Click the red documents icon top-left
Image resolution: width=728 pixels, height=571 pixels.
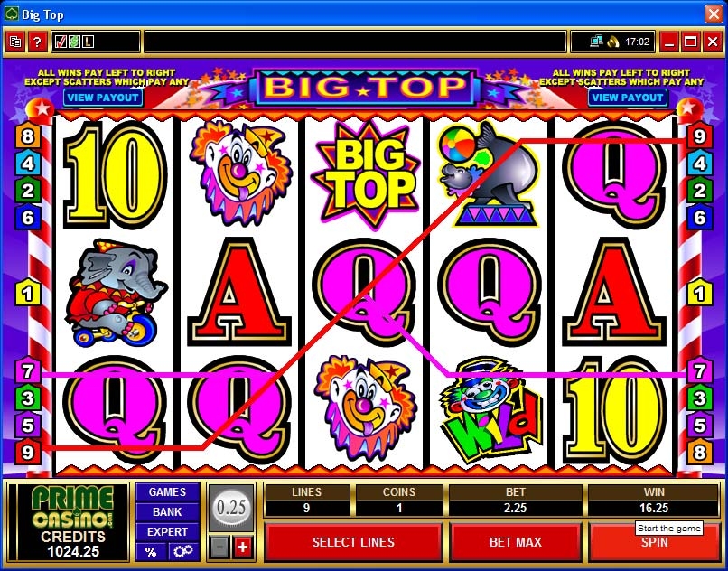coord(15,42)
